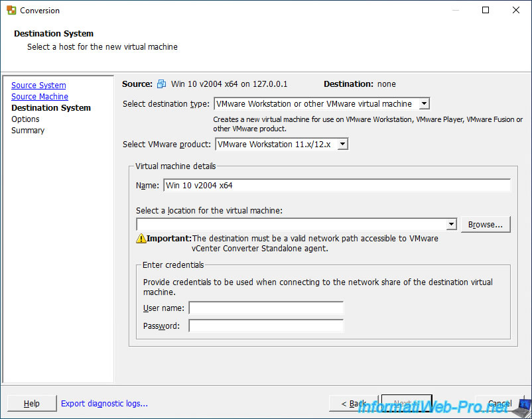Open Export diagnostic logs link
532x419 pixels.
[x=105, y=403]
